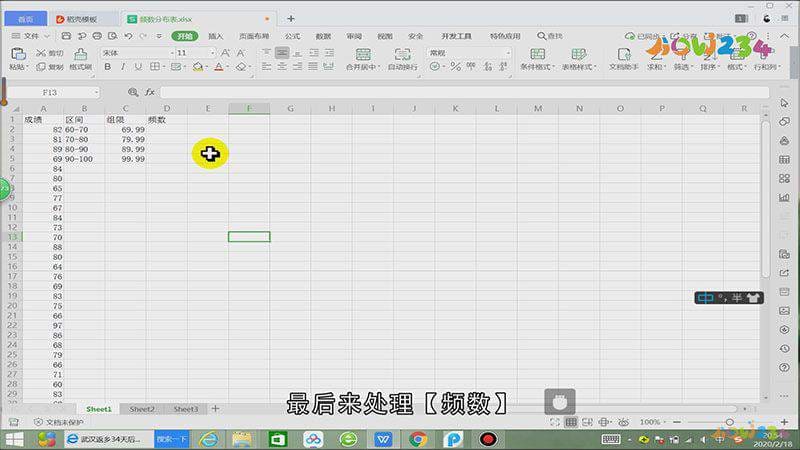This screenshot has width=800, height=450.
Task: Click the formula bar input field
Action: pyautogui.click(x=464, y=92)
